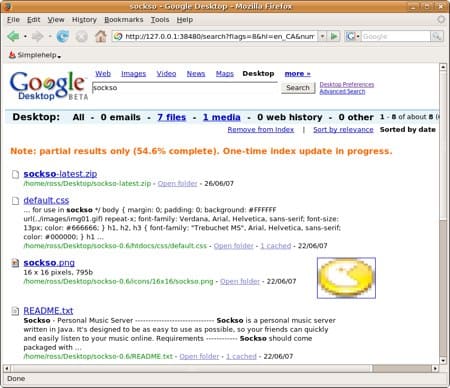Click the vertical scrollbar down arrow
Screen dimensions: 450x388
pos(443,361)
